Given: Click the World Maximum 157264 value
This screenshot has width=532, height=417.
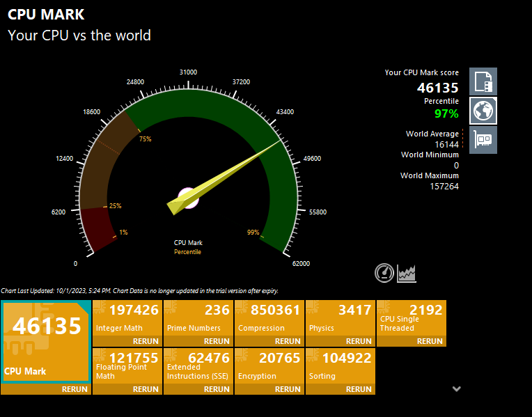Looking at the screenshot, I should coord(444,187).
